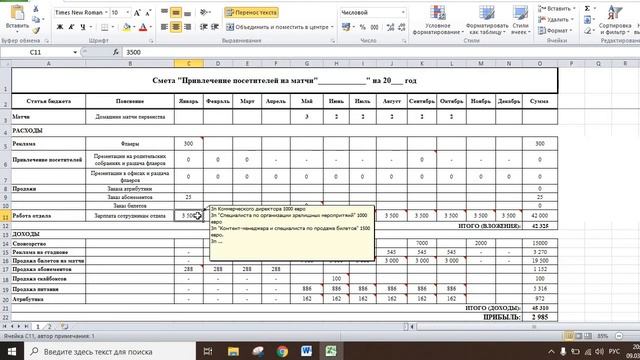
Task: Click the insert function fx icon
Action: click(x=116, y=52)
